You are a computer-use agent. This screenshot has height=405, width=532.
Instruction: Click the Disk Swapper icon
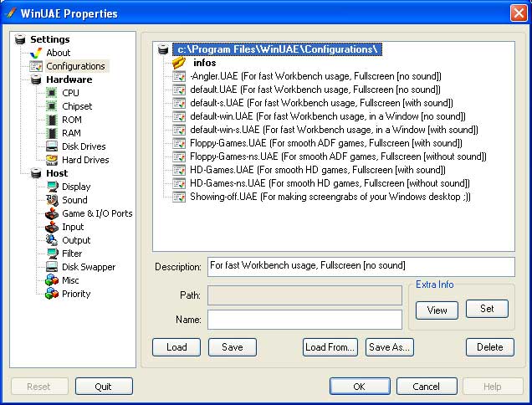point(52,267)
